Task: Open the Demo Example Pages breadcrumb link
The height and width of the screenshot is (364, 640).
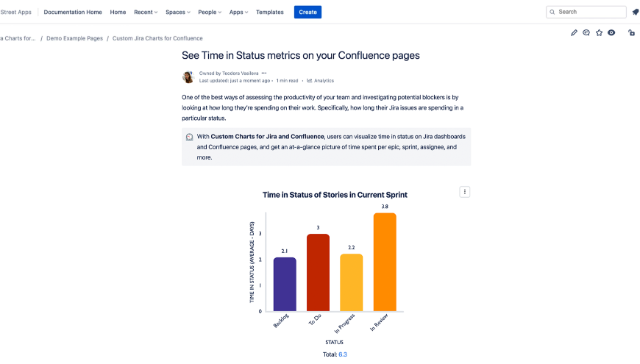Action: point(74,38)
